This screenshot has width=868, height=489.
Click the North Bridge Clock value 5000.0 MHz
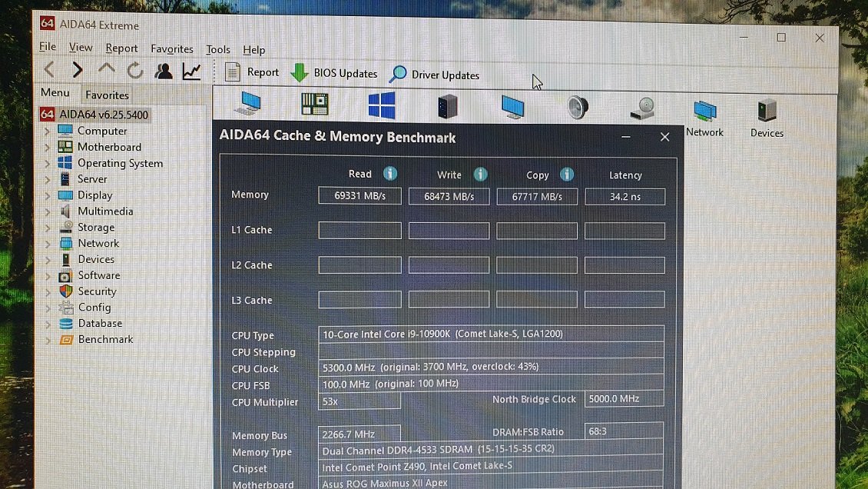tap(624, 399)
